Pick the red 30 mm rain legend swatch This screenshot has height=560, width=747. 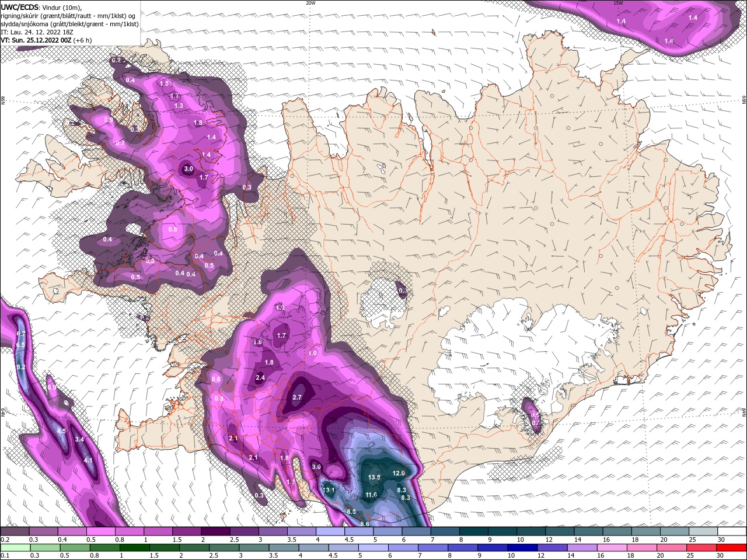[x=732, y=548]
